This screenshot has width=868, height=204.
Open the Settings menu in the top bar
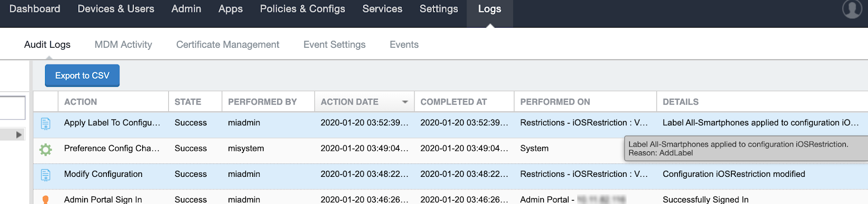point(438,9)
